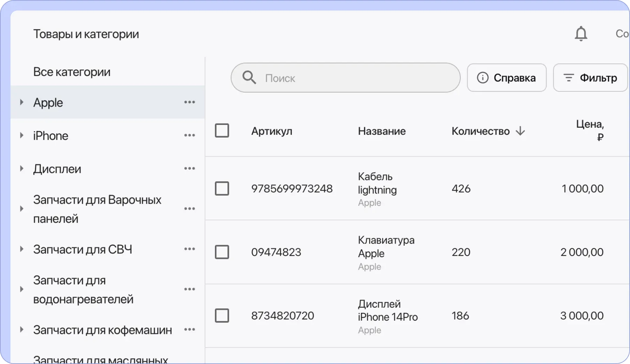Open options for Запчасти для водонагревателей
Screen dimensions: 630x364
point(189,289)
